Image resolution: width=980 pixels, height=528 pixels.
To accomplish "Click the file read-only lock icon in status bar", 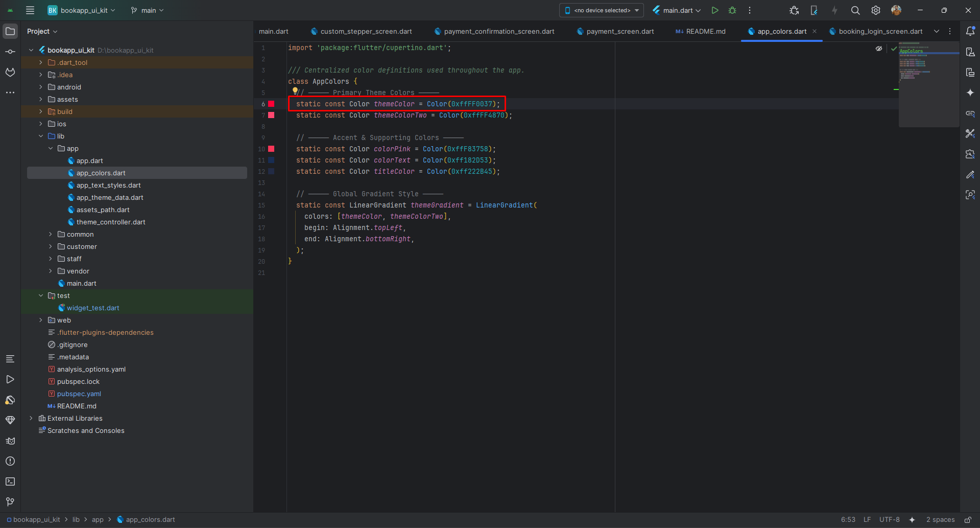I will point(968,519).
